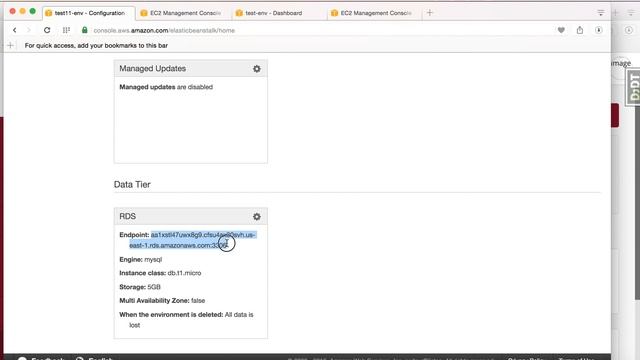Viewport: 640px width, 360px height.
Task: Click the green padlock security icon
Action: pyautogui.click(x=84, y=30)
